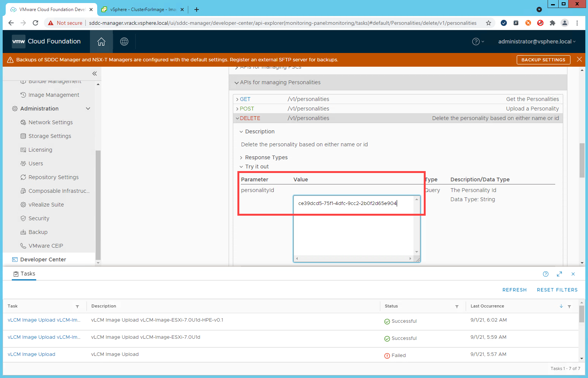Click the main page vertical scrollbar
This screenshot has height=378, width=588.
pos(582,160)
